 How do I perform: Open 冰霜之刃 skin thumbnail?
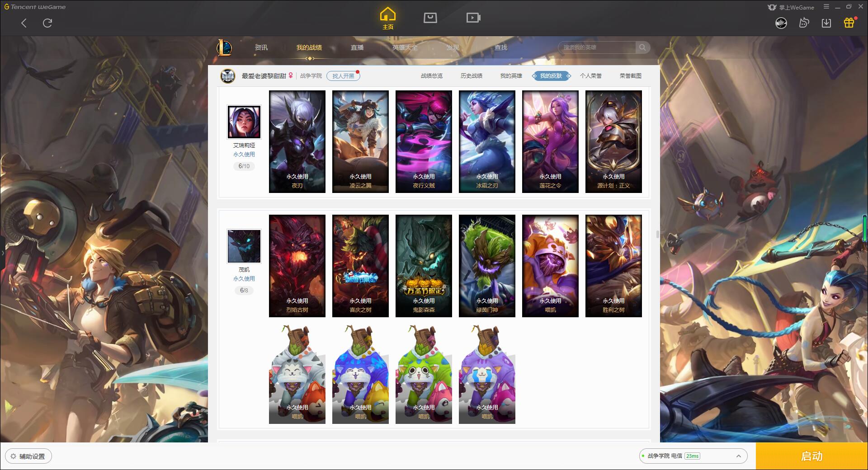point(487,141)
